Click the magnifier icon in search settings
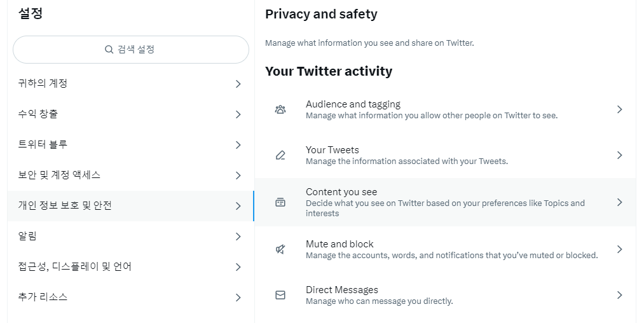644x323 pixels. coord(109,50)
